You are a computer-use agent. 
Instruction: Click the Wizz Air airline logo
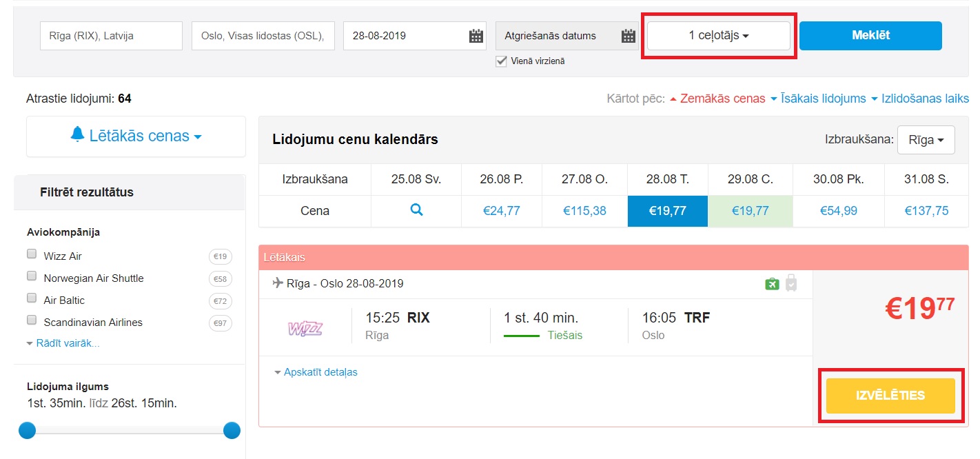point(305,327)
